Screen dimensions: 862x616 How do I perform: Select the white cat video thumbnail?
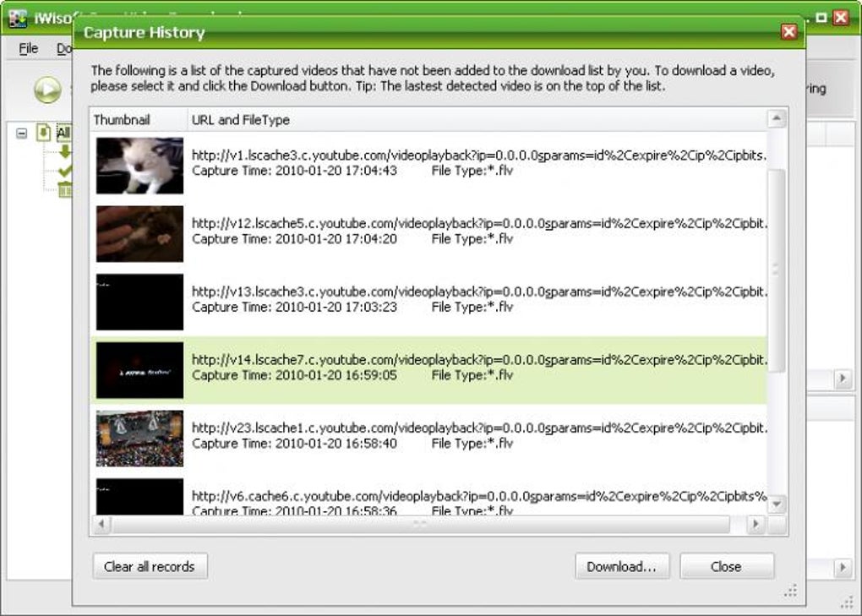pos(139,166)
